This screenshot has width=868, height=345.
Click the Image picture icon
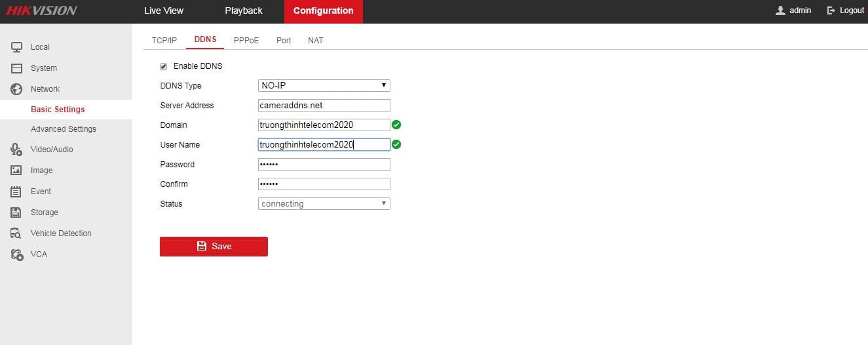[17, 171]
